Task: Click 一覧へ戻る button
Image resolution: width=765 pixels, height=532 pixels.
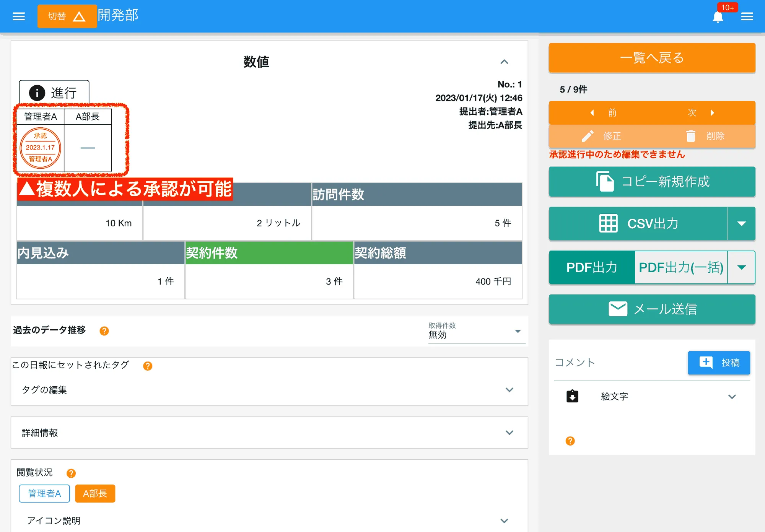Action: point(652,58)
